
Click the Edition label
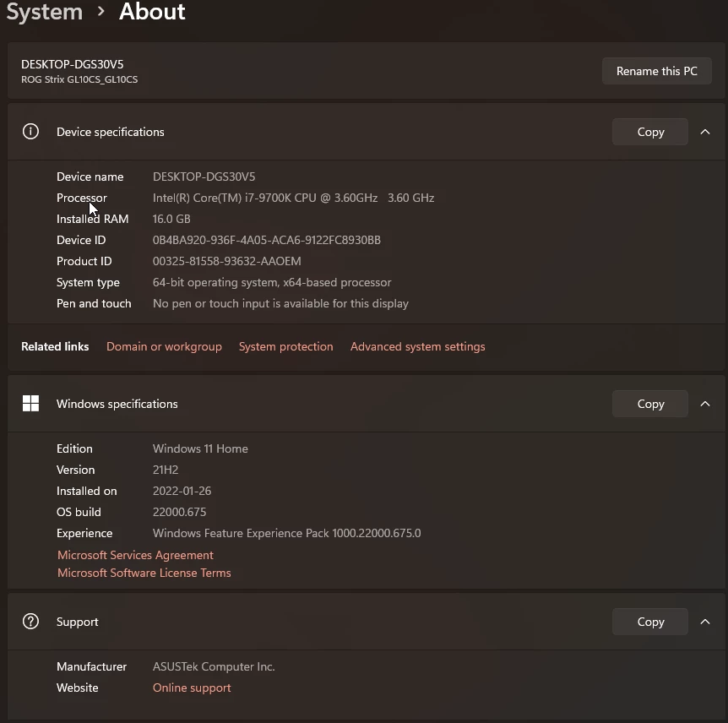click(74, 448)
